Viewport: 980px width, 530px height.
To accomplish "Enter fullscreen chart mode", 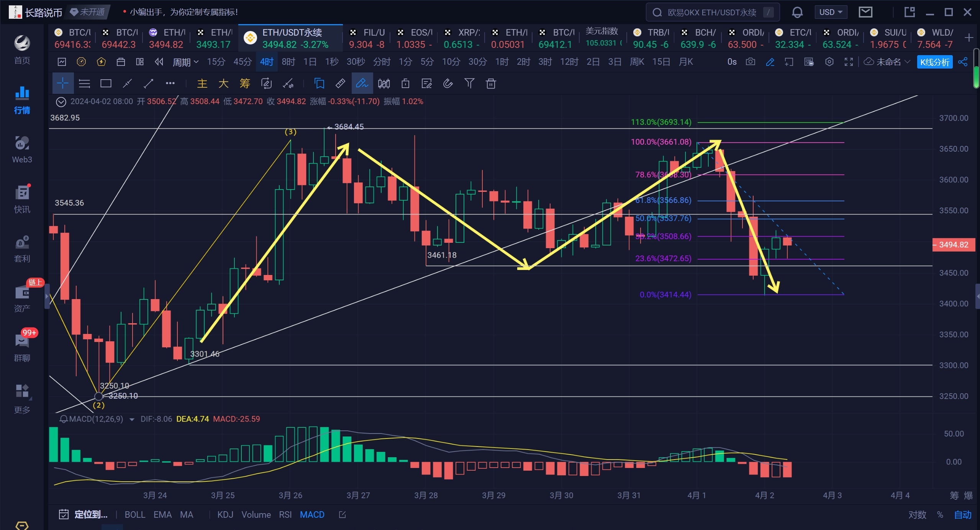I will pos(849,62).
